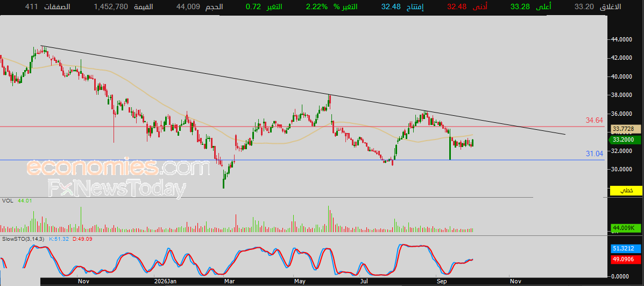644x286 pixels.
Task: Click the moving average tag 33.7728
Action: tap(626, 129)
